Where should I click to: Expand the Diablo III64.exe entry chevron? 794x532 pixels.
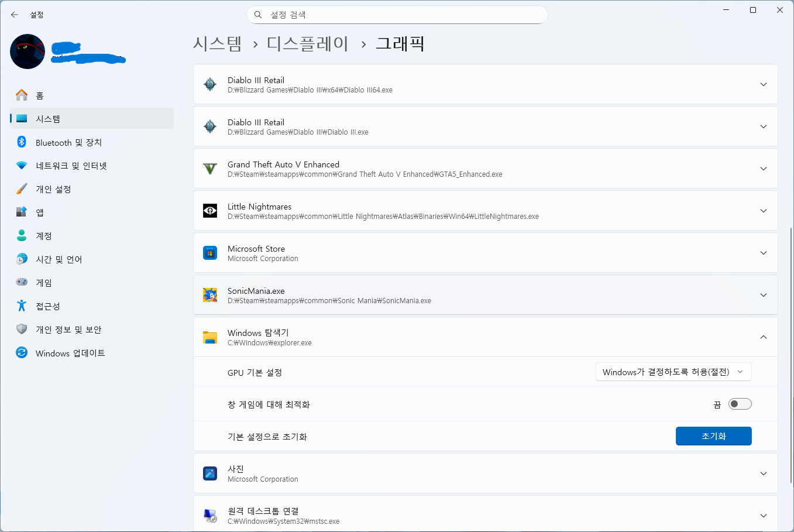764,84
